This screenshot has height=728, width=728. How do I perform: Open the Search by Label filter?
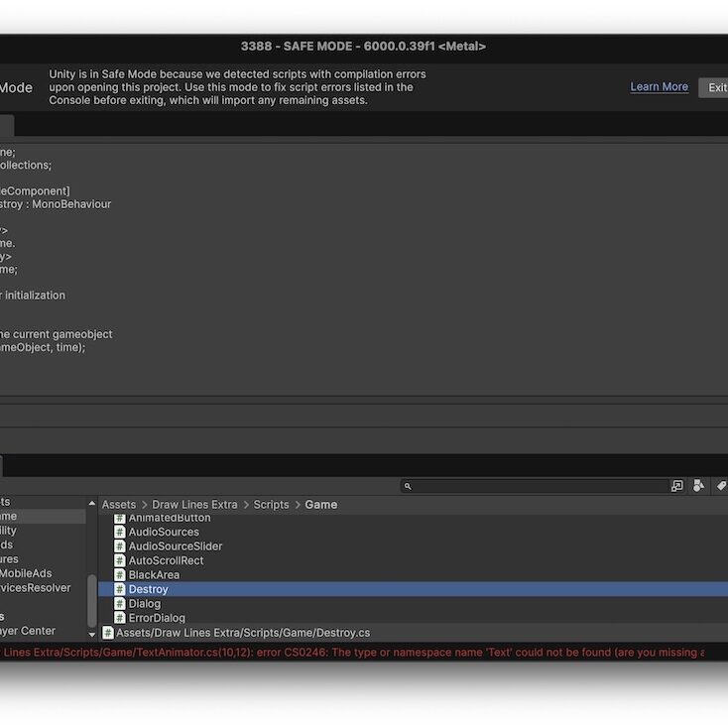[721, 486]
